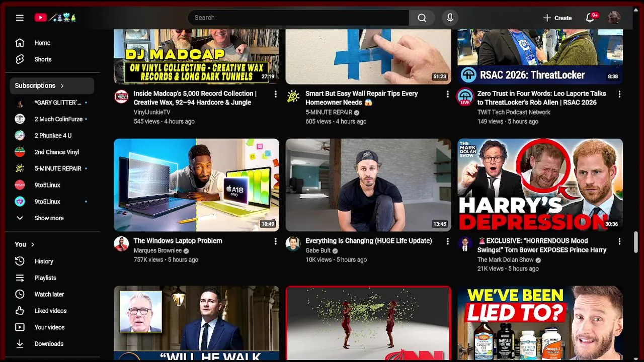Click Mark Dolan Show channel avatar
This screenshot has width=644, height=362.
click(x=465, y=244)
